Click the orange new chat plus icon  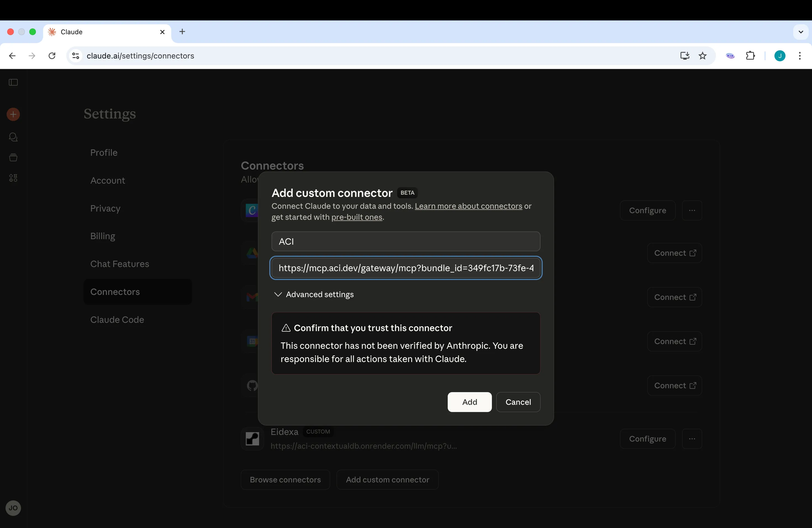point(13,114)
